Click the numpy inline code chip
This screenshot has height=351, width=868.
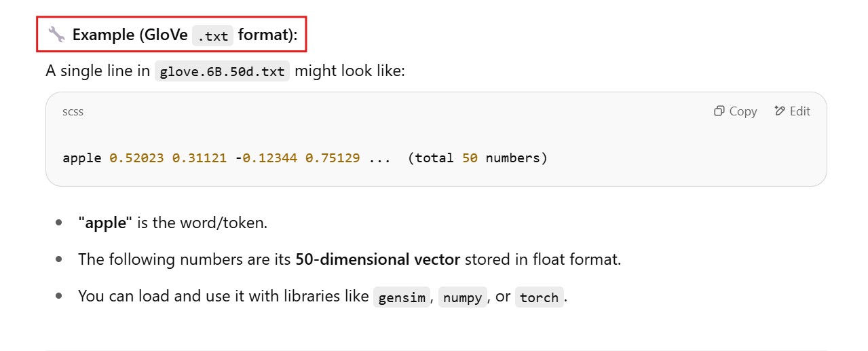(462, 297)
